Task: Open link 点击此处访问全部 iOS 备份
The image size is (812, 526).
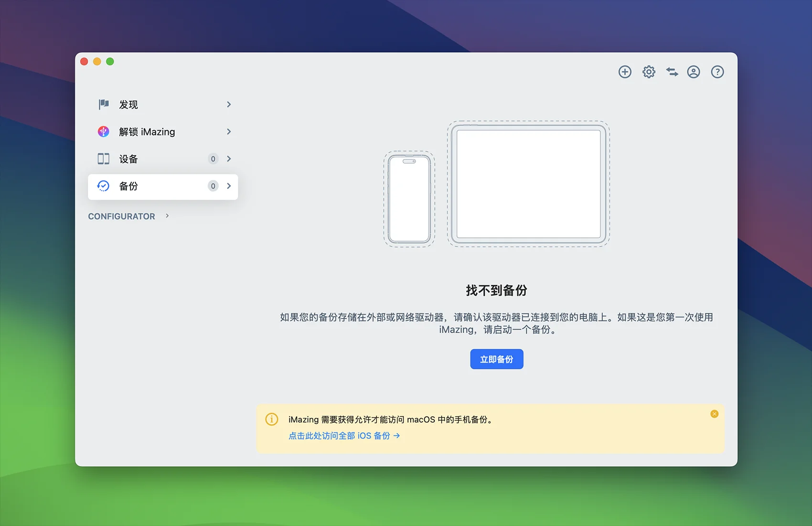Action: click(344, 436)
